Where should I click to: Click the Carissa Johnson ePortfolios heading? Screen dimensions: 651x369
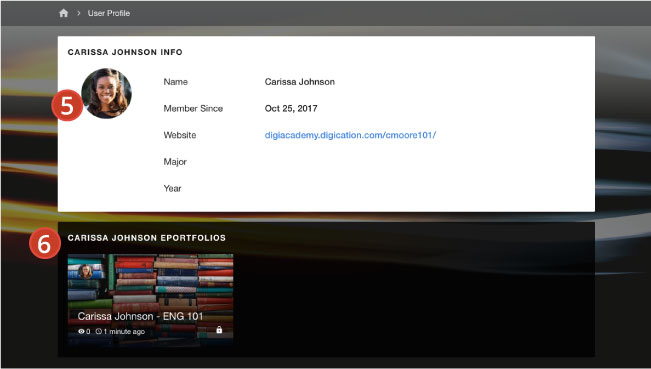point(147,238)
